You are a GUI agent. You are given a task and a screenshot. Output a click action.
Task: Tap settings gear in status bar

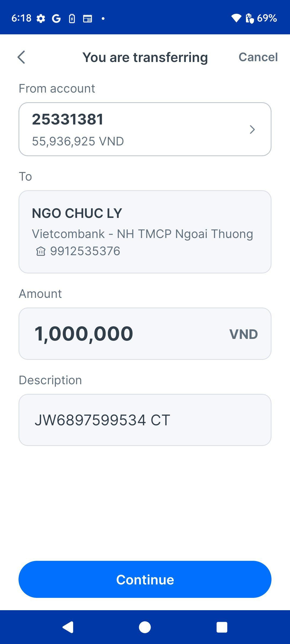(41, 19)
